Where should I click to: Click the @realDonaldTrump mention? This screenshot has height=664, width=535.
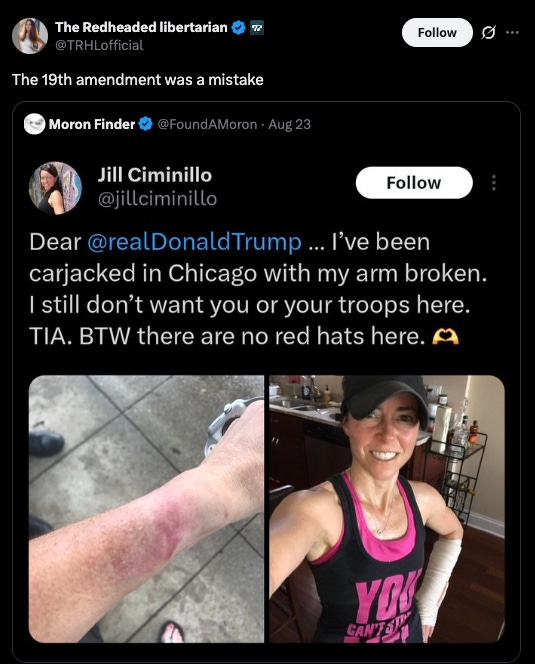click(x=194, y=242)
